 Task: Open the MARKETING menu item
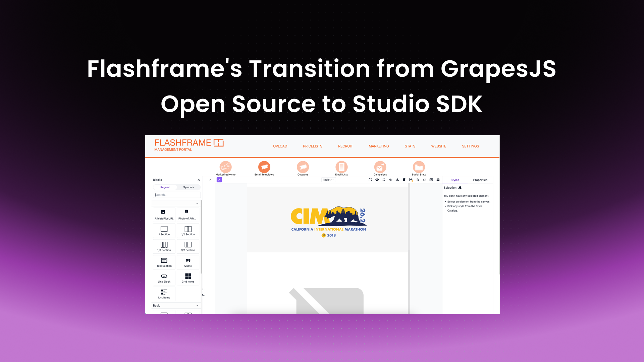pos(379,146)
